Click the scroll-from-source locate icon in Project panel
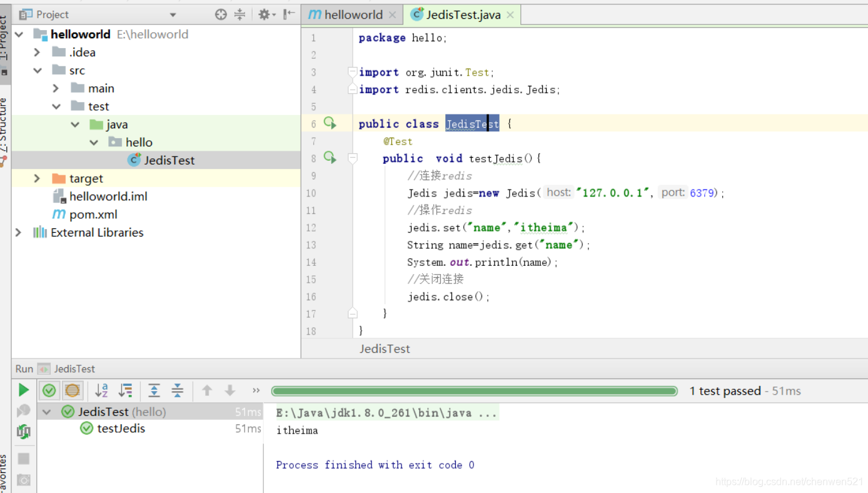Image resolution: width=868 pixels, height=493 pixels. coord(221,14)
